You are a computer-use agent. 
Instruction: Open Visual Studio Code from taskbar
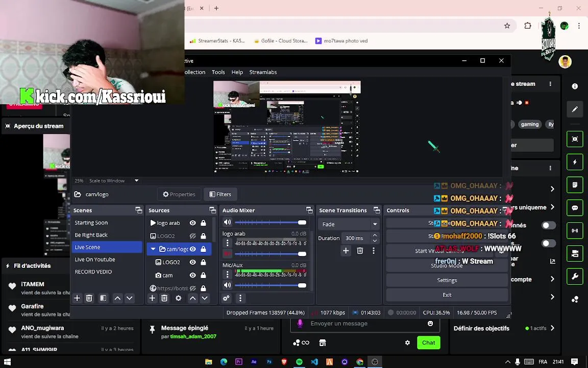tap(314, 362)
